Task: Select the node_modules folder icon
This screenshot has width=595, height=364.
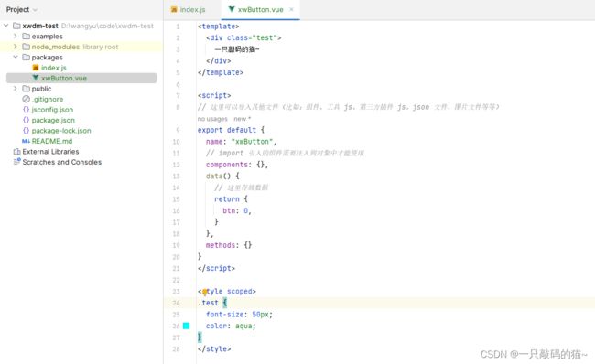Action: tap(26, 47)
